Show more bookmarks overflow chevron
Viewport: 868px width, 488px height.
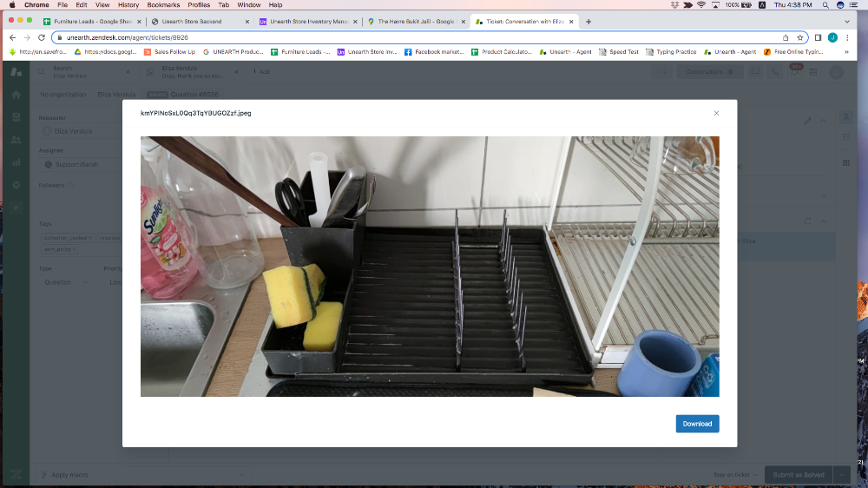(x=846, y=52)
